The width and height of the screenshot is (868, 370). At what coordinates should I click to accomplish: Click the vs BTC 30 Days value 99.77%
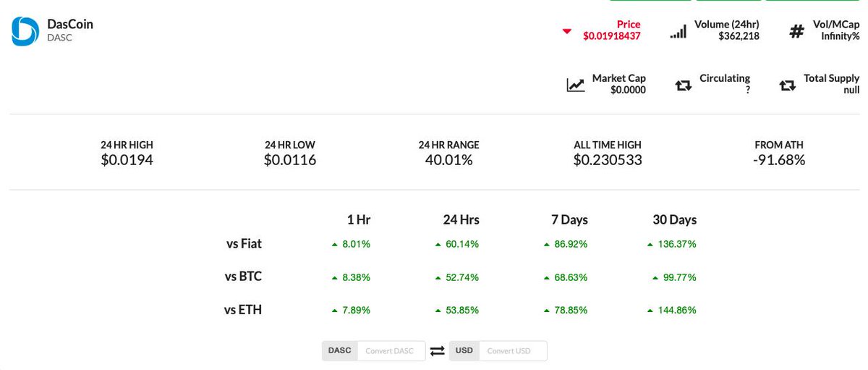point(680,277)
